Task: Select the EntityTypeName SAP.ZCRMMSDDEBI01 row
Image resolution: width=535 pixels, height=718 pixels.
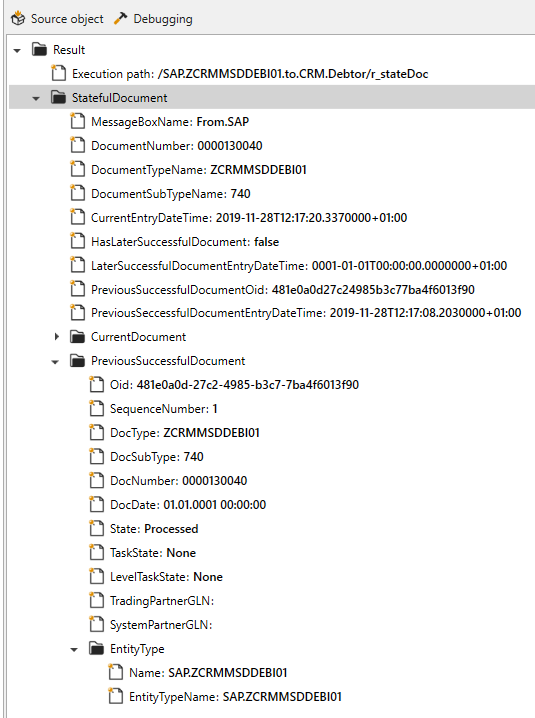Action: (x=235, y=697)
